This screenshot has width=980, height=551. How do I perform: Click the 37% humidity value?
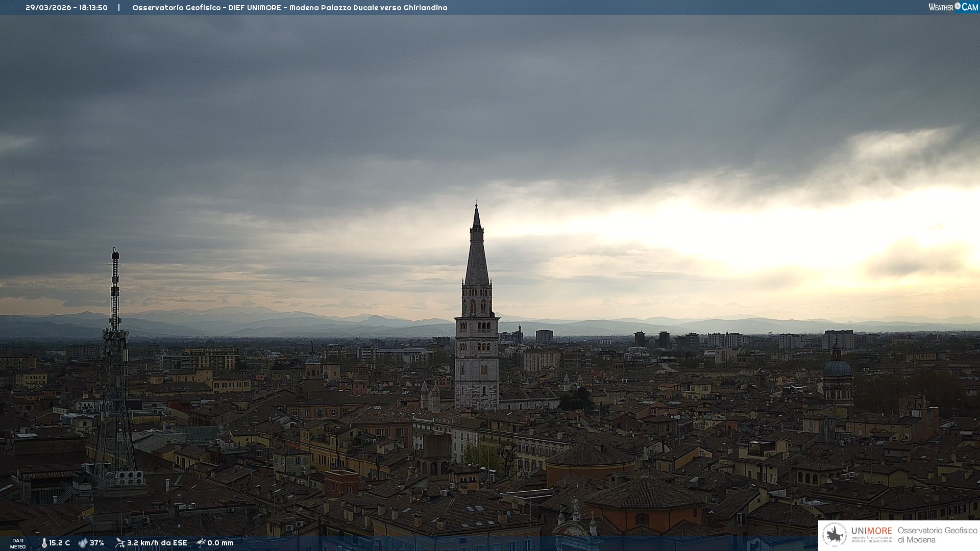[97, 543]
